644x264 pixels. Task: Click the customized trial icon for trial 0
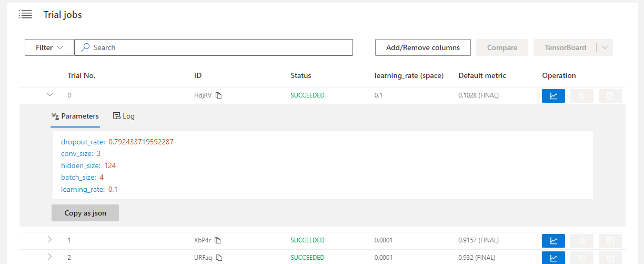click(x=610, y=96)
